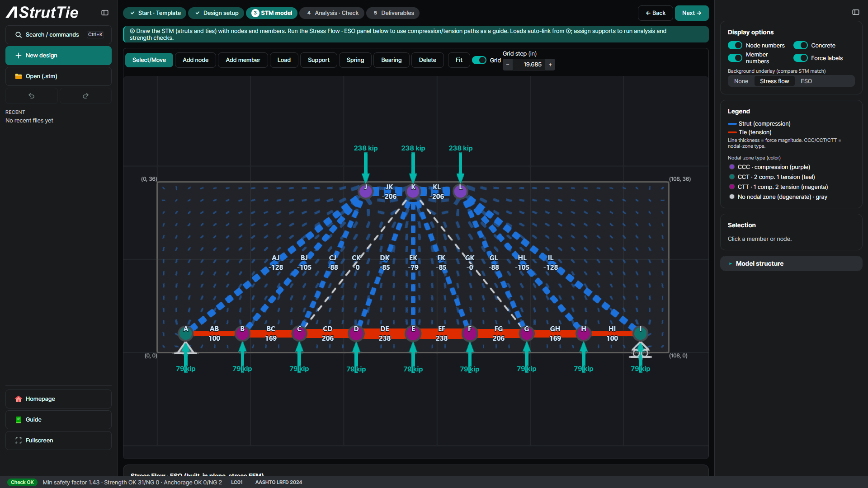The image size is (868, 488).
Task: Activate the Add member tool
Action: [x=243, y=60]
